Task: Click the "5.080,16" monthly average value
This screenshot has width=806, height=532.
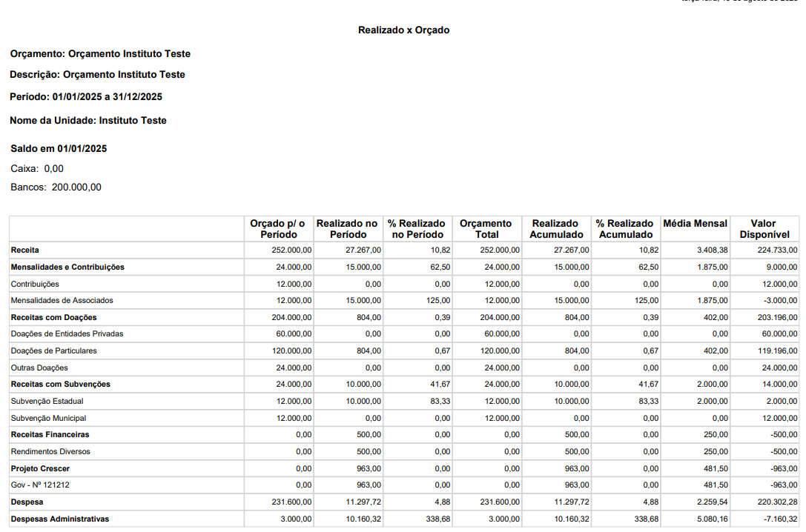Action: (713, 519)
